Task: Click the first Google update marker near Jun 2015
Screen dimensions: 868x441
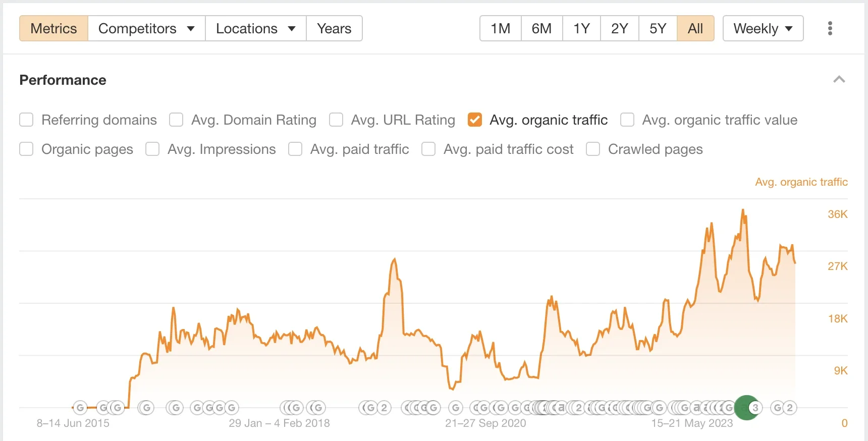Action: [80, 408]
